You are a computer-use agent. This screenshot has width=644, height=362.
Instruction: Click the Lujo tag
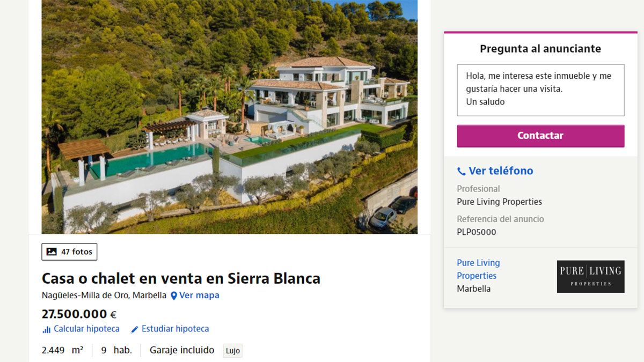(233, 351)
